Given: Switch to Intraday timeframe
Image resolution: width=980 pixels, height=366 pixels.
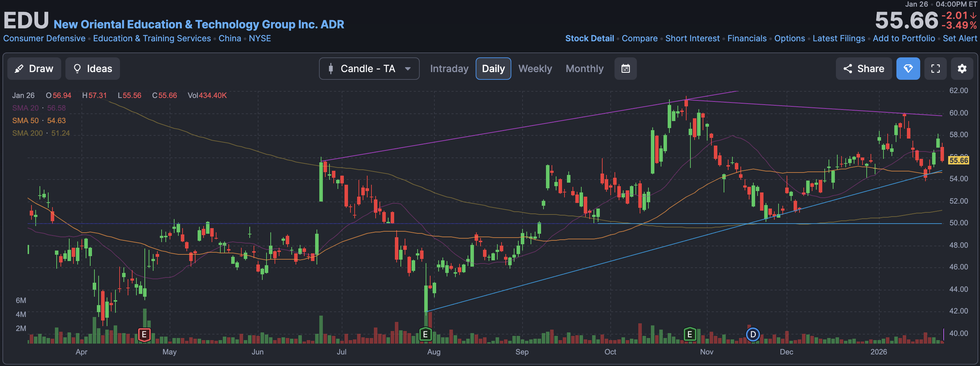Looking at the screenshot, I should point(449,69).
